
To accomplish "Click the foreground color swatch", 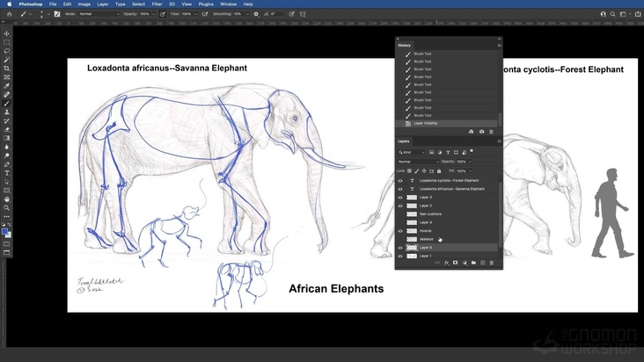I will coord(4,232).
